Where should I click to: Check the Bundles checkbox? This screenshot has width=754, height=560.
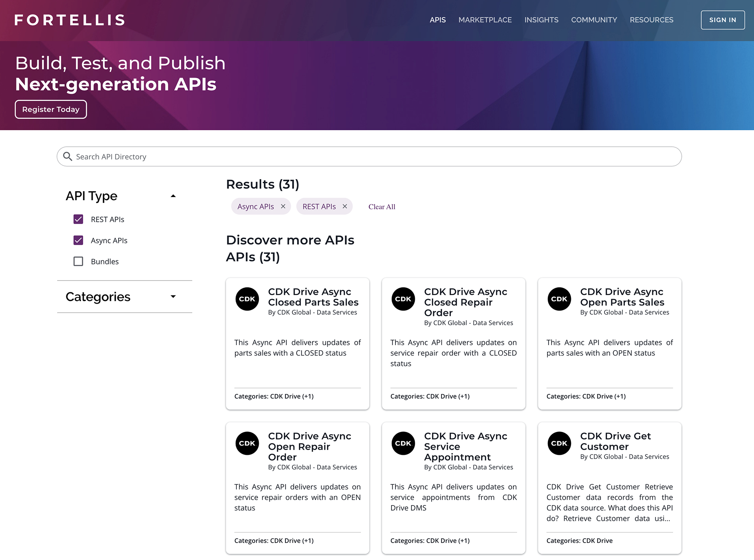coord(79,261)
